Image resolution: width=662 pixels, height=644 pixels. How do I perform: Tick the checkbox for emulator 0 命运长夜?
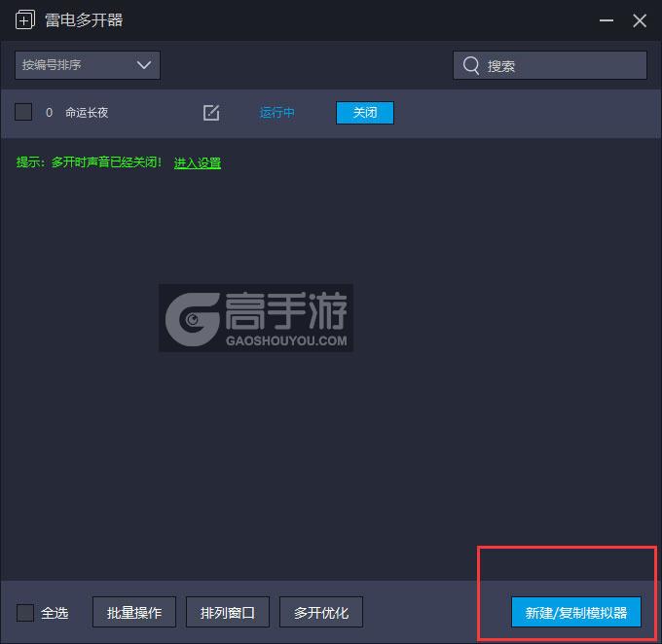pyautogui.click(x=23, y=112)
